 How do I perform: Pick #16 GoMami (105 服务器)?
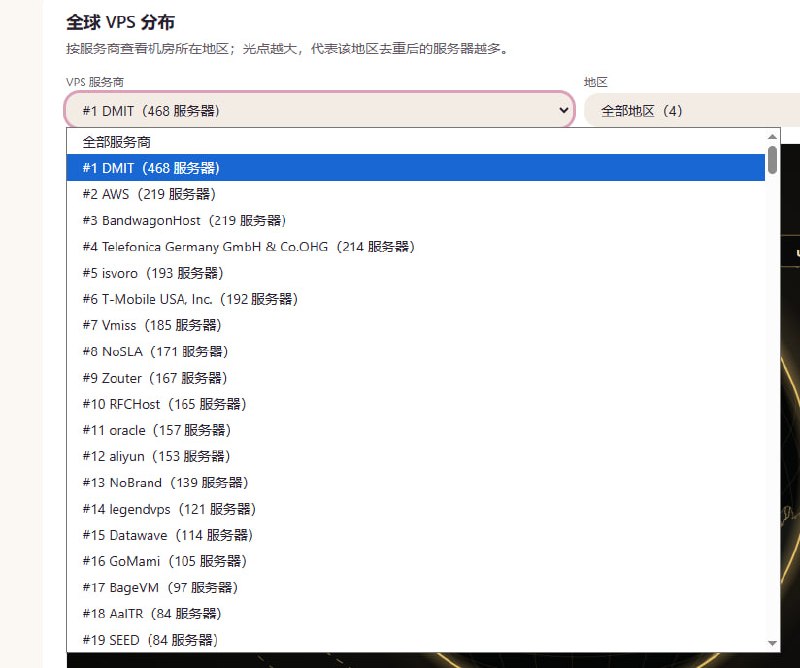pos(415,561)
